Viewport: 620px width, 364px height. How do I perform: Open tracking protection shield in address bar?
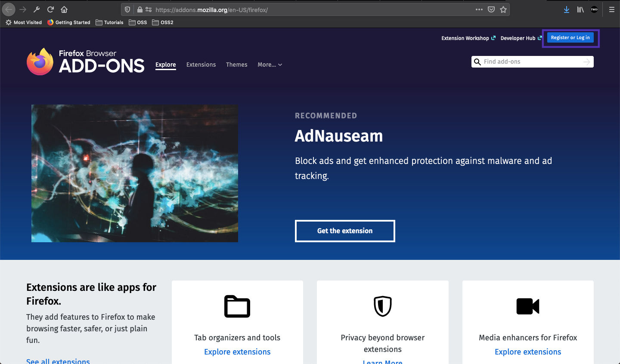(127, 9)
